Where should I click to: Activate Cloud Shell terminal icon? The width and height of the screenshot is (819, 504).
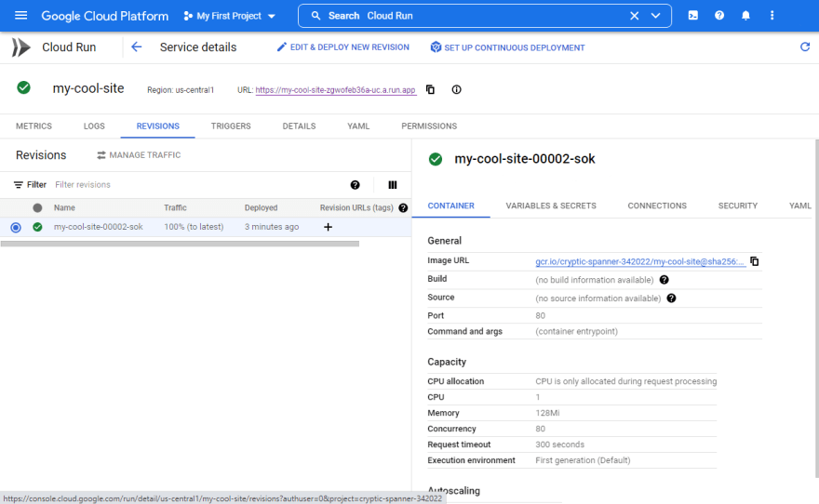pyautogui.click(x=693, y=16)
